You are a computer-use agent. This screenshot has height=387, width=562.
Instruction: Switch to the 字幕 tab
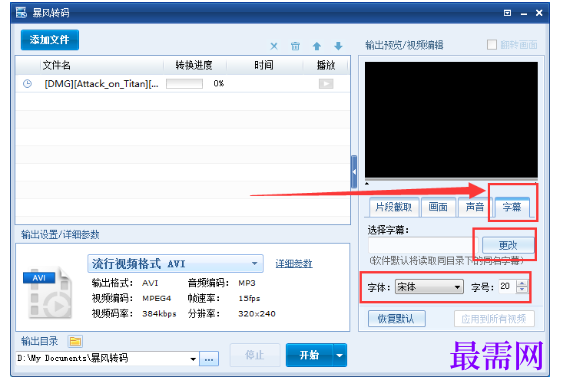point(512,207)
